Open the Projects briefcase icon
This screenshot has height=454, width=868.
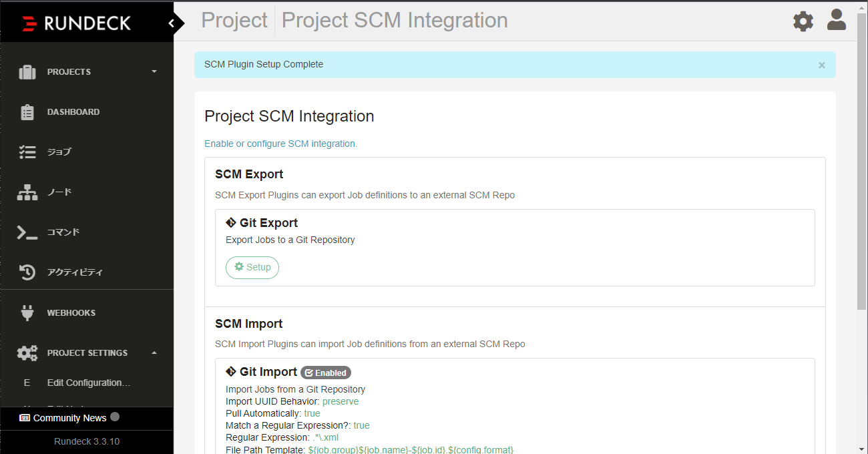(27, 71)
